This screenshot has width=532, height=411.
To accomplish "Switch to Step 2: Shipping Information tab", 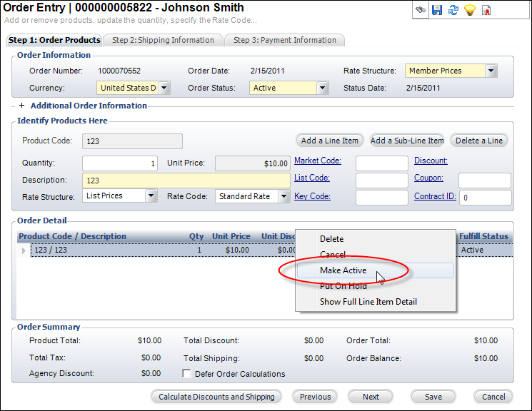I will 163,40.
